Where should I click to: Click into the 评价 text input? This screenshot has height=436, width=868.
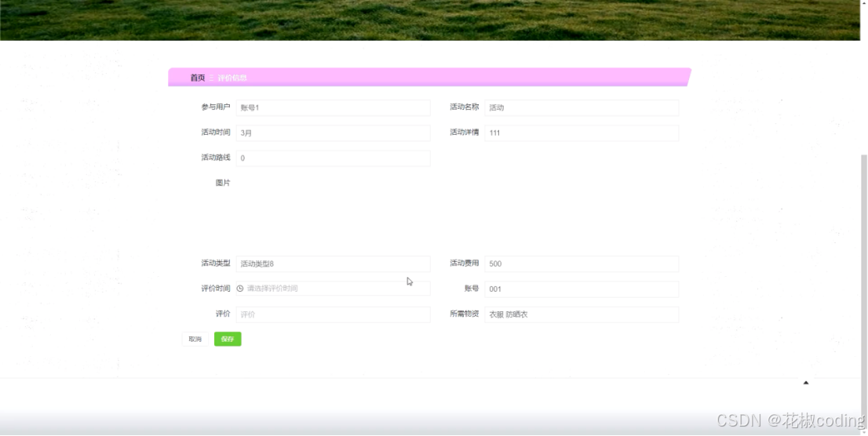(x=334, y=314)
